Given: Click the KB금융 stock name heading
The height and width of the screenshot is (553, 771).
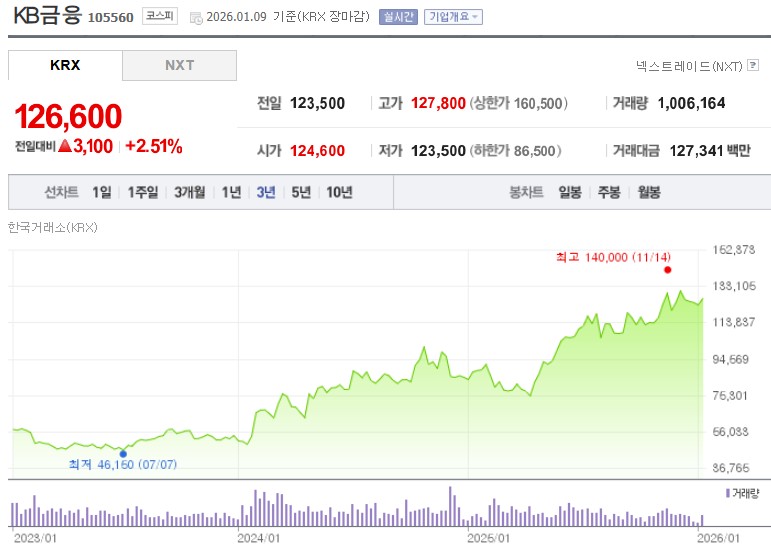Looking at the screenshot, I should tap(47, 15).
